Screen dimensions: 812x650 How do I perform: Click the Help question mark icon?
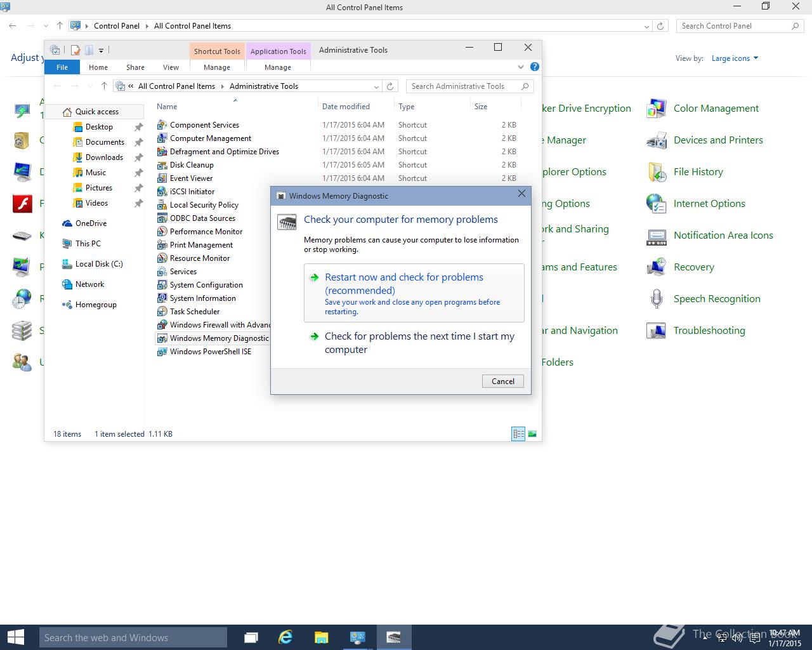[x=535, y=67]
